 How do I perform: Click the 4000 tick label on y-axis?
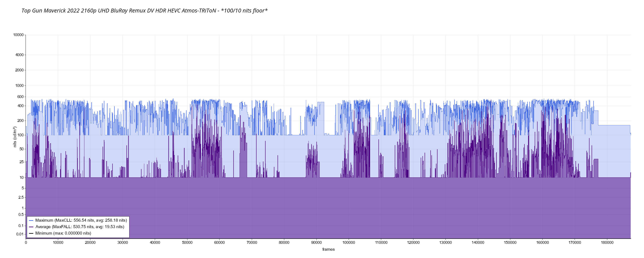19,55
